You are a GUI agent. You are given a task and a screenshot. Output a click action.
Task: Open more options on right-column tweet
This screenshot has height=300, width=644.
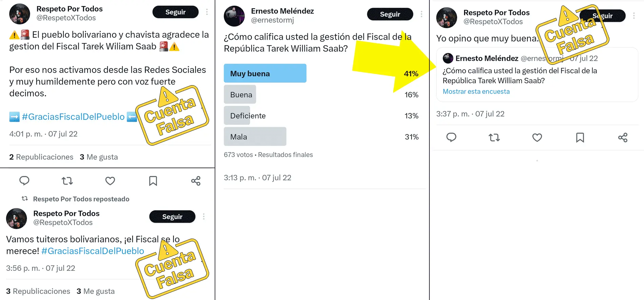click(x=634, y=16)
